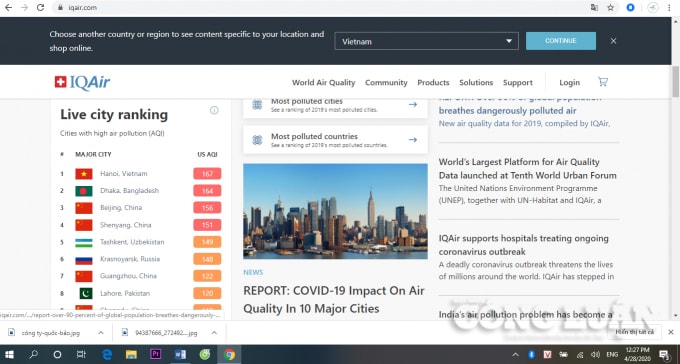Close the downloads bar
Image resolution: width=680 pixels, height=364 pixels.
tap(670, 332)
